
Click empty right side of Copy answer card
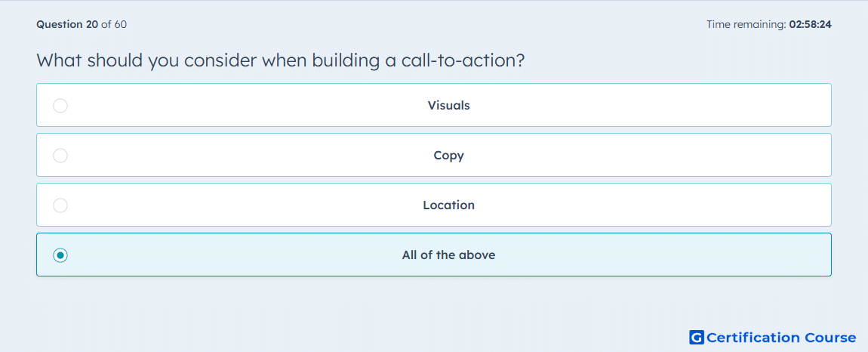[664, 155]
